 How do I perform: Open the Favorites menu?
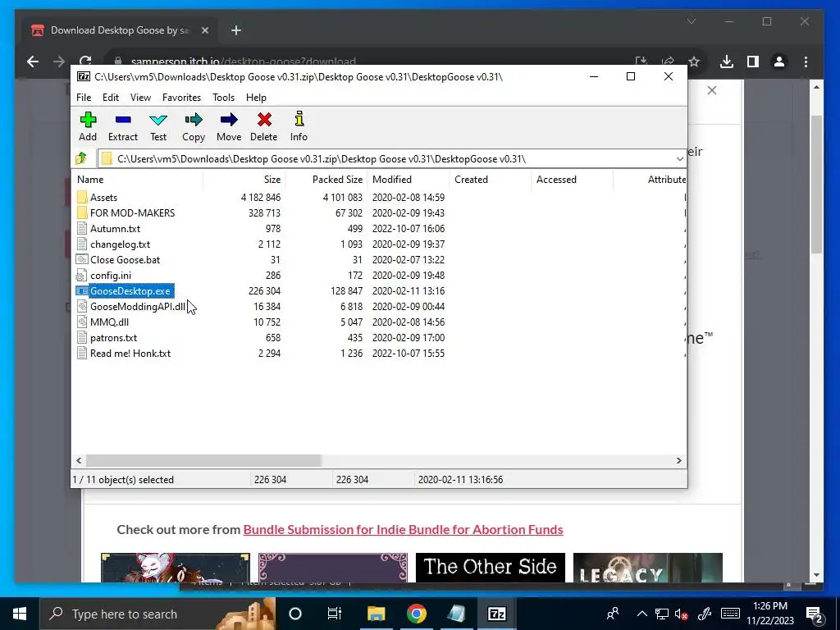click(x=181, y=98)
